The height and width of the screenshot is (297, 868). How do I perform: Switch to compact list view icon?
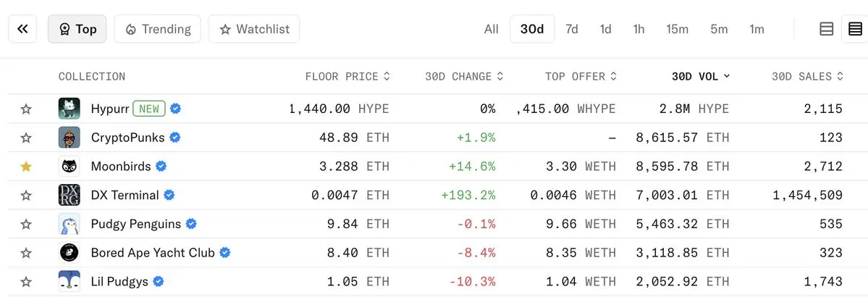tap(855, 29)
